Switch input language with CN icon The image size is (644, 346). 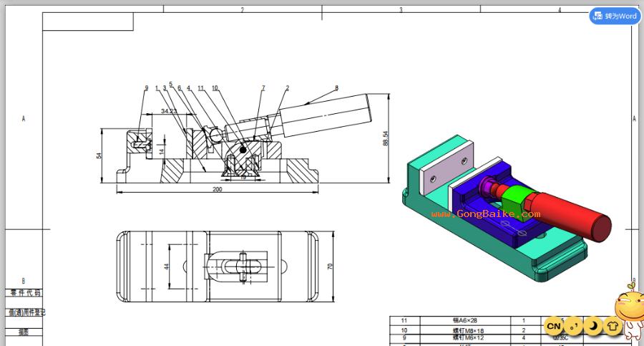[553, 326]
